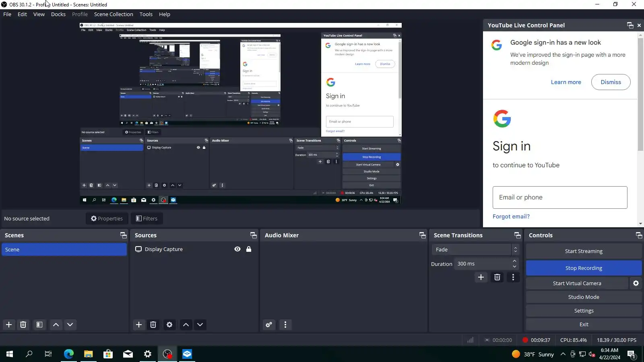Open Windows Start menu
The width and height of the screenshot is (644, 362).
click(10, 354)
